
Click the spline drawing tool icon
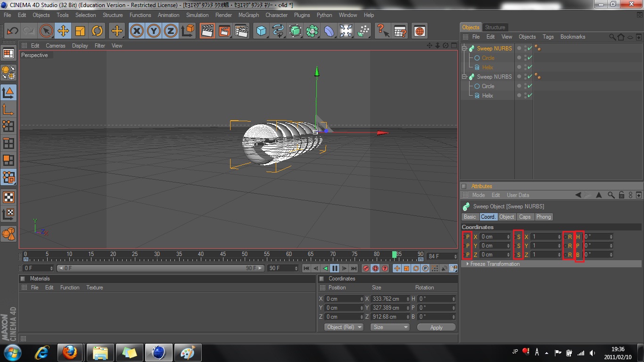[278, 31]
